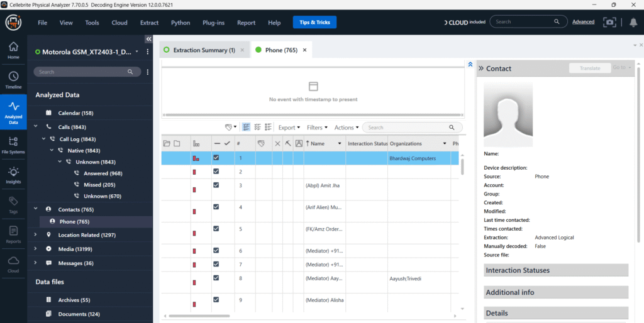644x323 pixels.
Task: Open search options three-dot menu
Action: [147, 72]
